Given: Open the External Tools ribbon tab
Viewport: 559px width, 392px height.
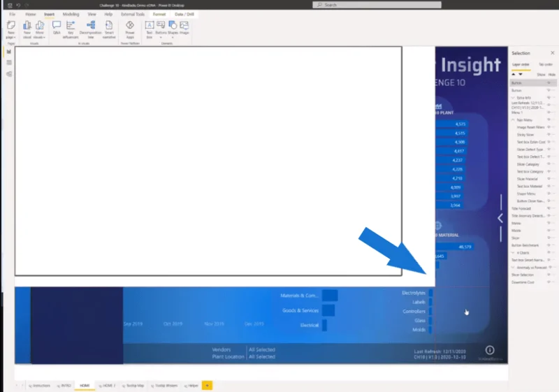Looking at the screenshot, I should coord(133,14).
